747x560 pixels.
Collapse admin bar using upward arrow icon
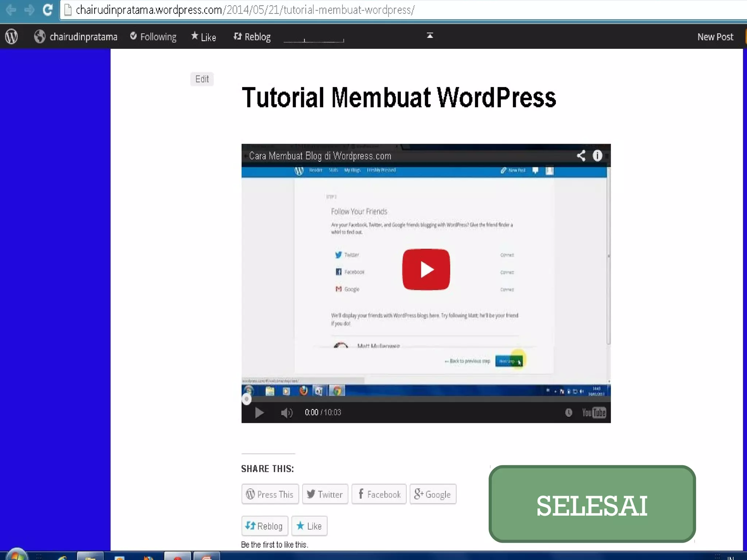click(430, 35)
